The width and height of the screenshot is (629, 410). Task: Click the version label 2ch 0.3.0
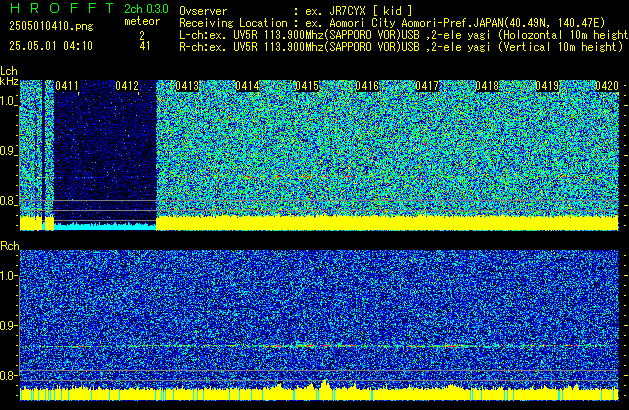point(146,9)
